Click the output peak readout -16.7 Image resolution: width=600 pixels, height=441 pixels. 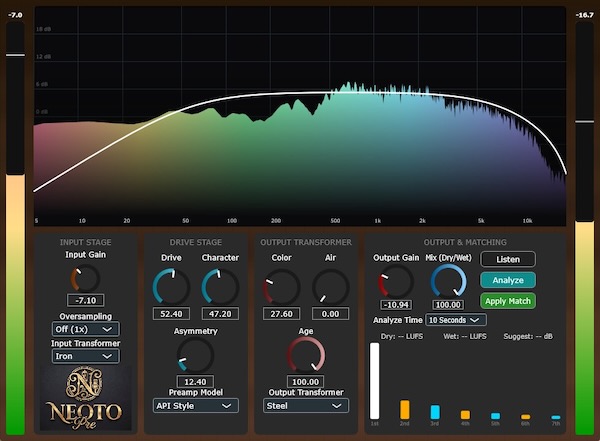(x=585, y=15)
